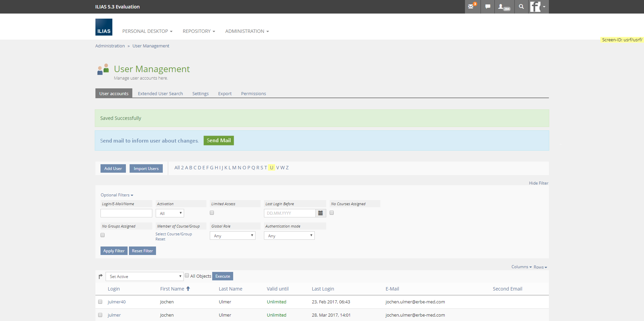Click the Add User button
The height and width of the screenshot is (321, 644).
[113, 168]
